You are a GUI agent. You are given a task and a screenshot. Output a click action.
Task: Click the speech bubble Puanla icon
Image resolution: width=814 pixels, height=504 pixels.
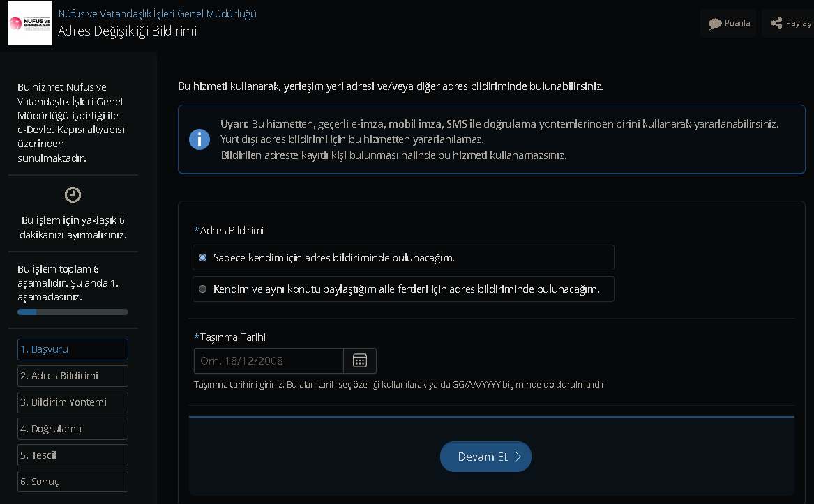click(715, 24)
